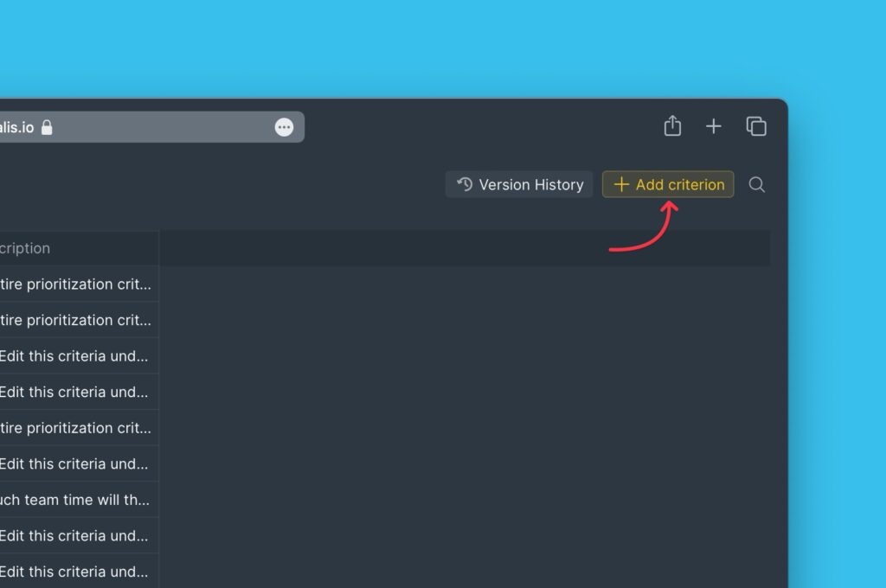The image size is (886, 588).
Task: Select the 'team time' description cell
Action: tap(76, 500)
